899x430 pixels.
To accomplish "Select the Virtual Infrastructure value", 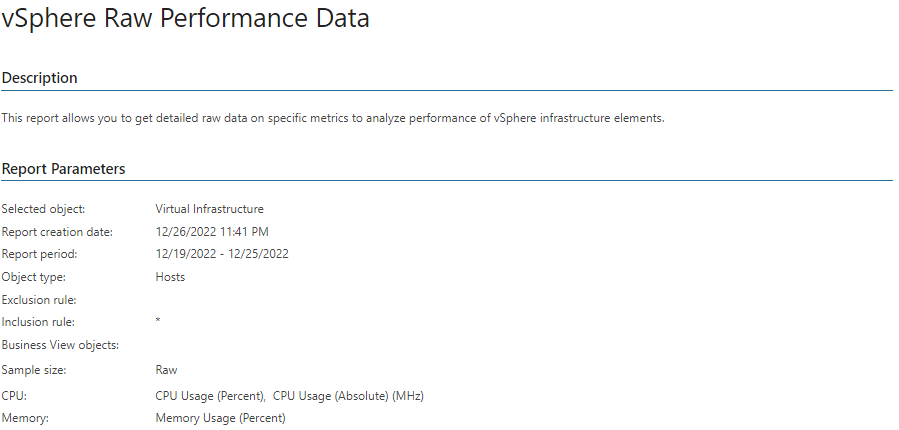I will (x=209, y=209).
